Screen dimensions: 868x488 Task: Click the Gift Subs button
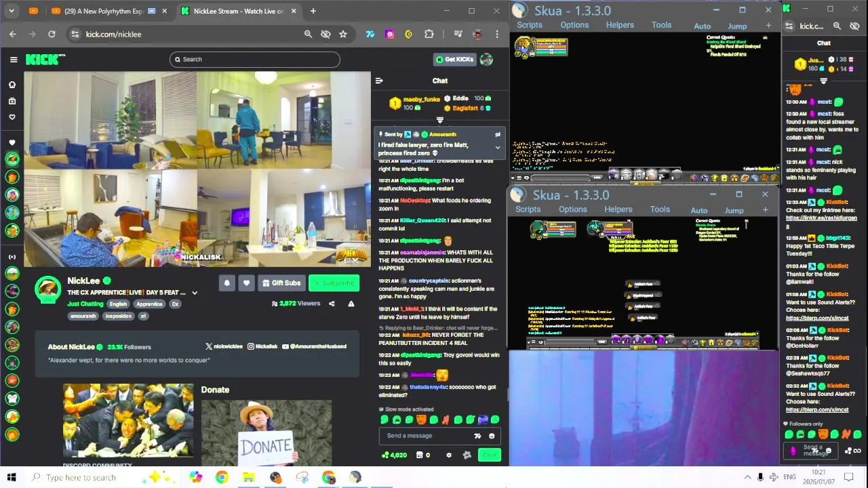281,283
